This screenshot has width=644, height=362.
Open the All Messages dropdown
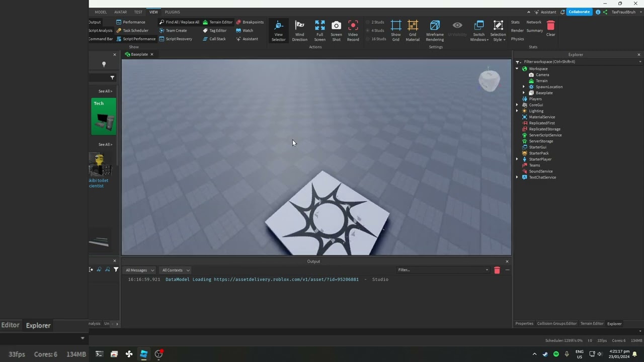pyautogui.click(x=140, y=270)
